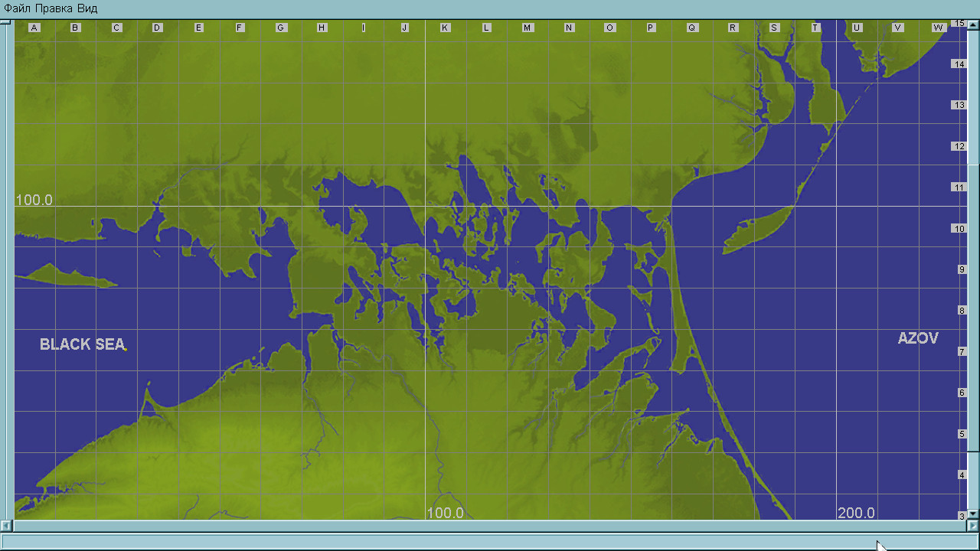
Task: Pick the T column marker
Action: (x=815, y=28)
